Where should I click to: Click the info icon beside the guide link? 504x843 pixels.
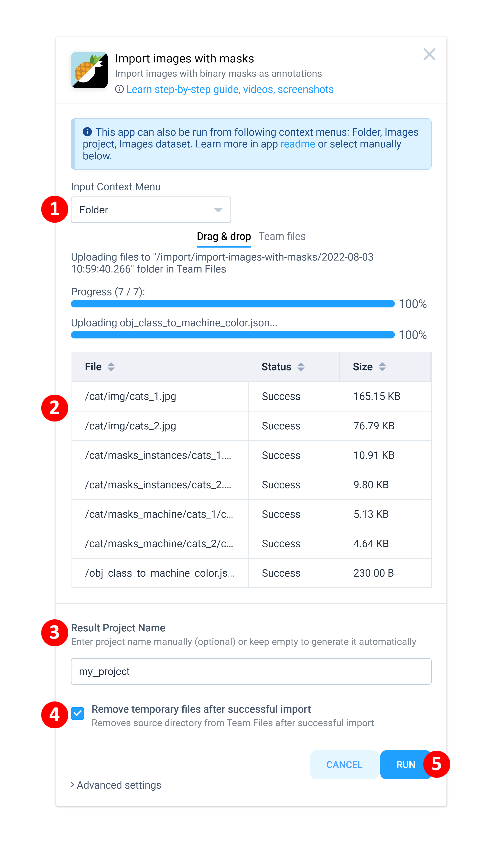[119, 89]
